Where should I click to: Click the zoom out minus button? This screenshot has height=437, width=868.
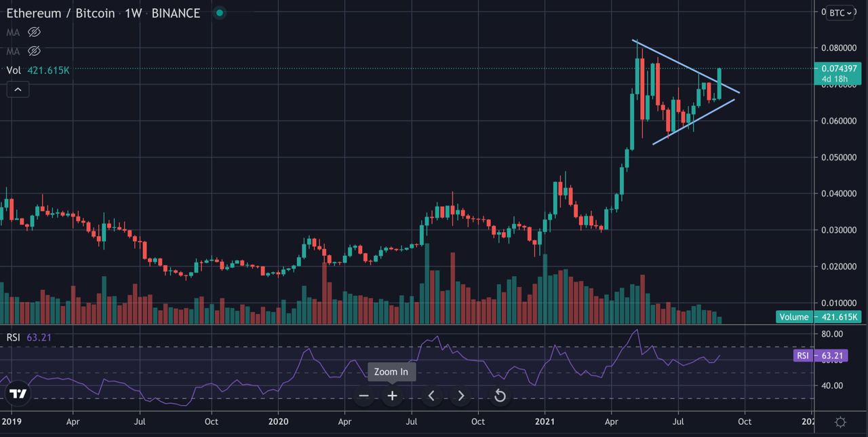tap(364, 396)
